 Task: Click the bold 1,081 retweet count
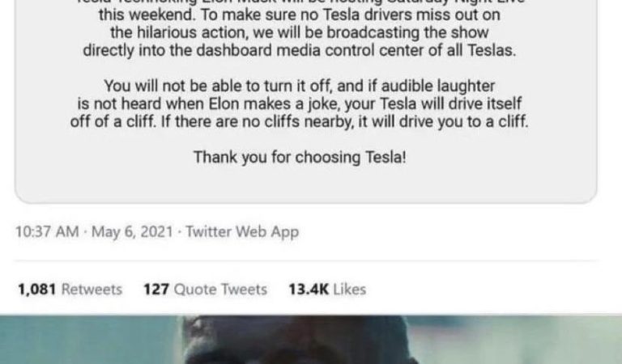[37, 290]
